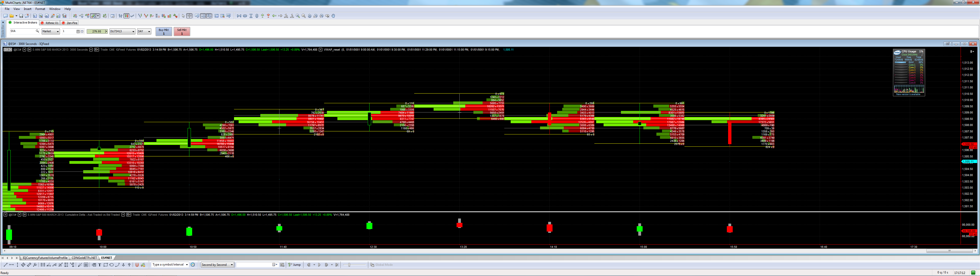Open the arrow beside the open folder icon
Image resolution: width=980 pixels, height=276 pixels.
click(16, 16)
